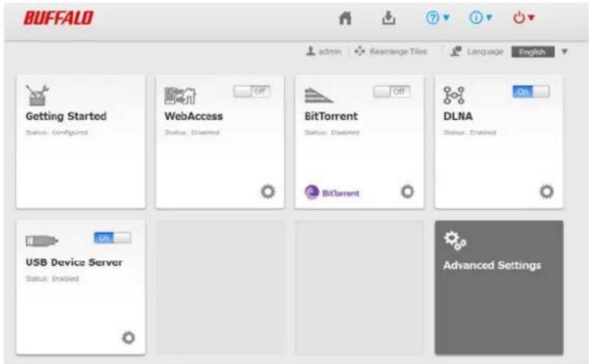The image size is (589, 364).
Task: Open WebAccess settings gear
Action: point(268,192)
